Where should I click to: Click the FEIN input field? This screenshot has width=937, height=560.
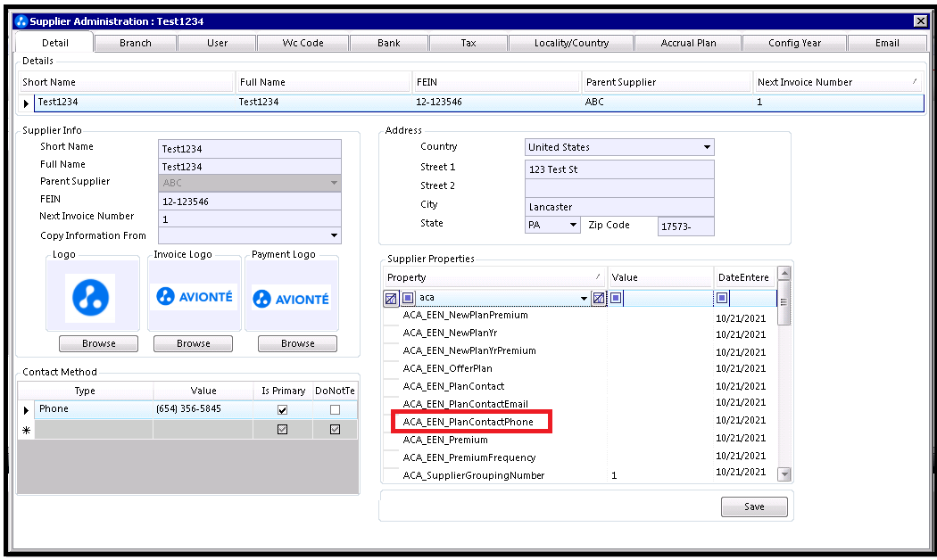tap(250, 202)
